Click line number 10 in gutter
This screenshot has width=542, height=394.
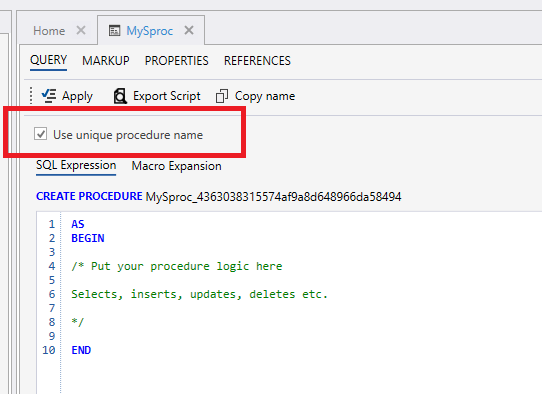pos(49,350)
